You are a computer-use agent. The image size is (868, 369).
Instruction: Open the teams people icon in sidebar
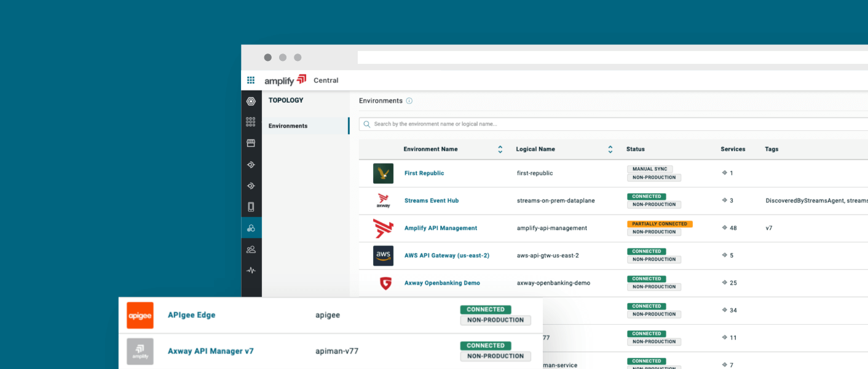251,249
